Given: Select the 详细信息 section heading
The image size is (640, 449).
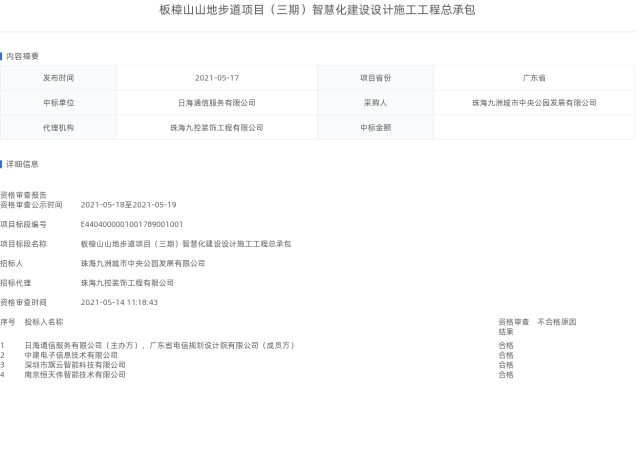Looking at the screenshot, I should pos(23,163).
